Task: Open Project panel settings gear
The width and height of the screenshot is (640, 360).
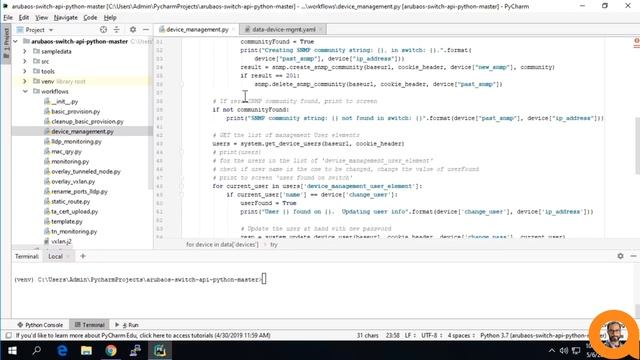Action: point(133,30)
